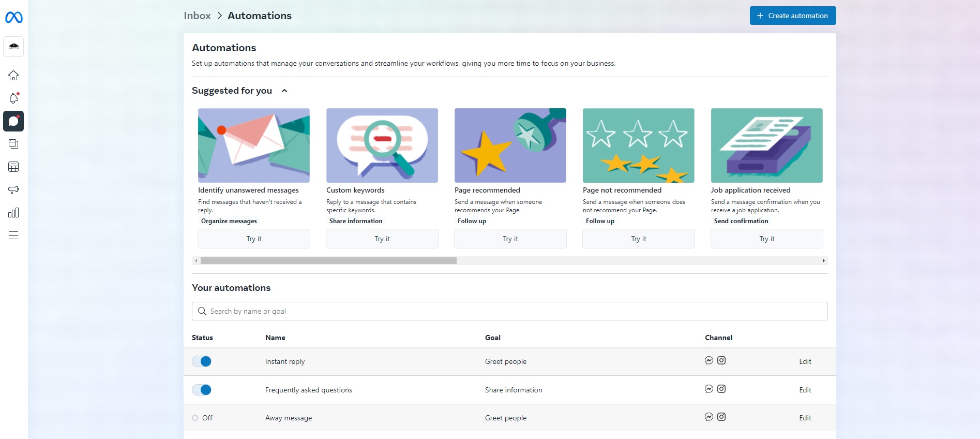Open the Ads megaphone icon

tap(13, 189)
